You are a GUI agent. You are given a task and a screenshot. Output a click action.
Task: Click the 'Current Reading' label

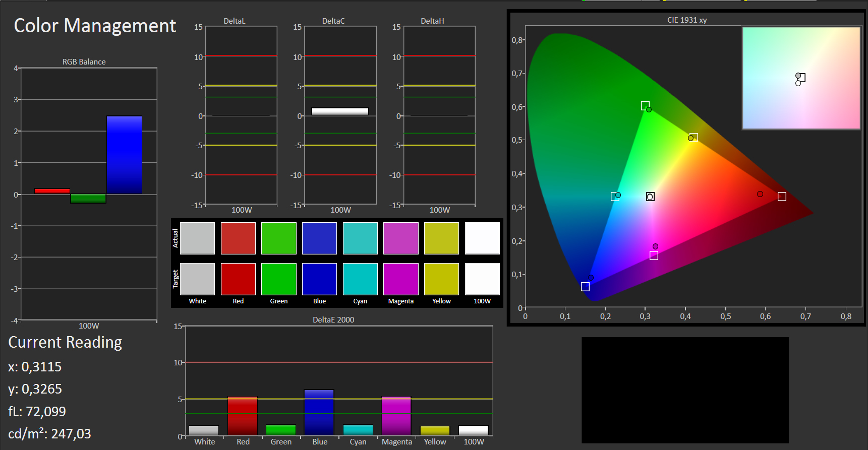[65, 342]
